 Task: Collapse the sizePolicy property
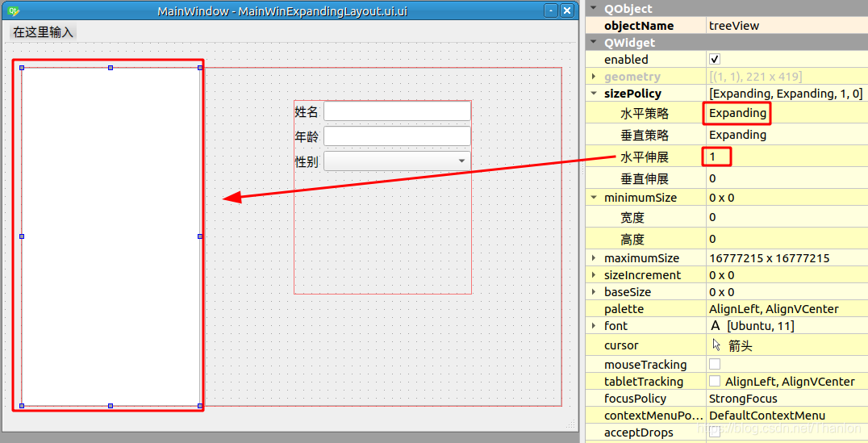[594, 94]
